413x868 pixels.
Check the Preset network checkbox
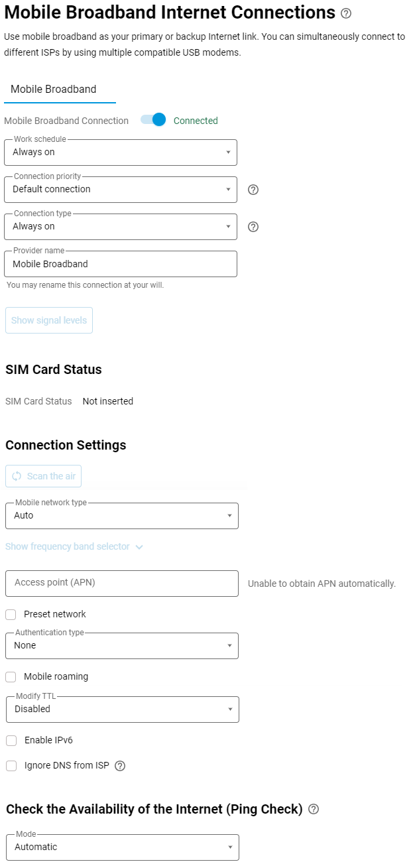[11, 615]
